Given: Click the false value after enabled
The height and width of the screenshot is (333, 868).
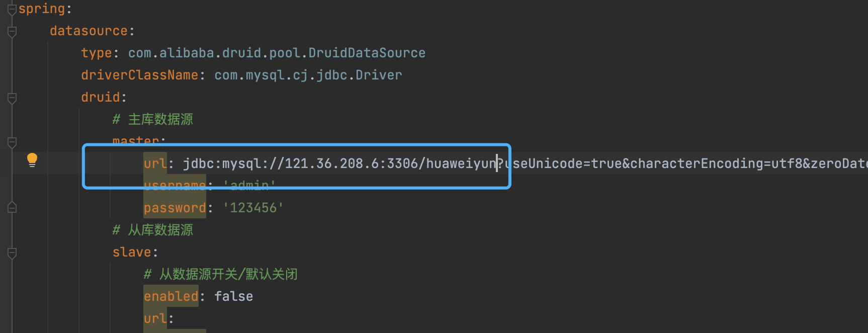Looking at the screenshot, I should 234,296.
